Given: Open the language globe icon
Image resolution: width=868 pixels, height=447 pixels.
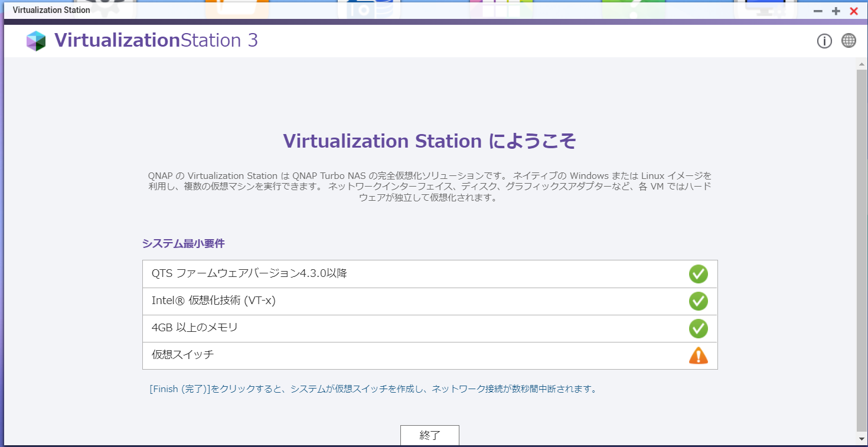Looking at the screenshot, I should 849,41.
